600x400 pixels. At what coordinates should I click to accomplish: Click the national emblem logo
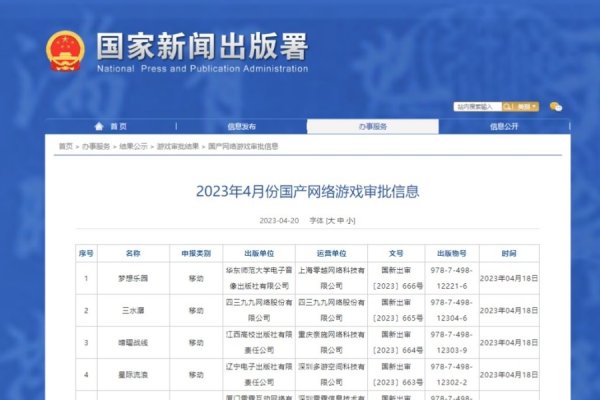(65, 51)
